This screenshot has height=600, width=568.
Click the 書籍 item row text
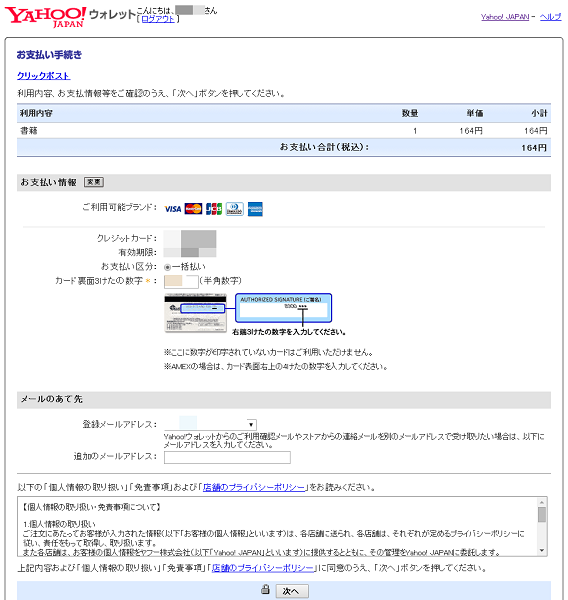click(29, 131)
